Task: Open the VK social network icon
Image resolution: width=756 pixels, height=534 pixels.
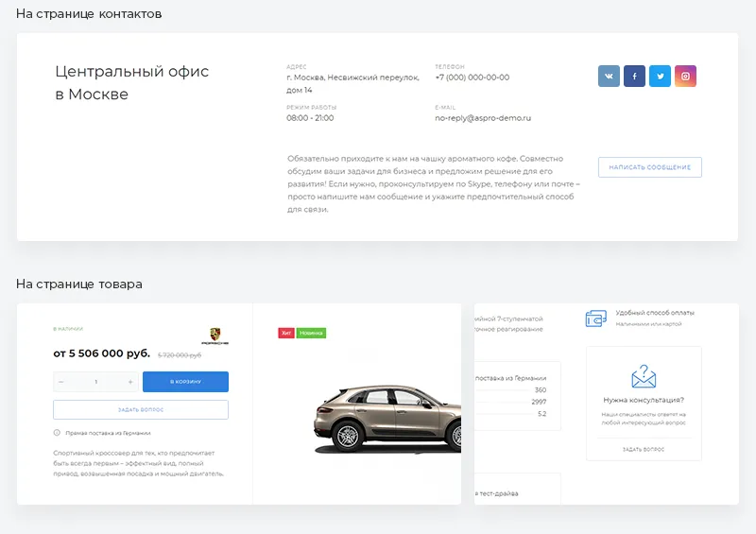Action: pyautogui.click(x=609, y=77)
